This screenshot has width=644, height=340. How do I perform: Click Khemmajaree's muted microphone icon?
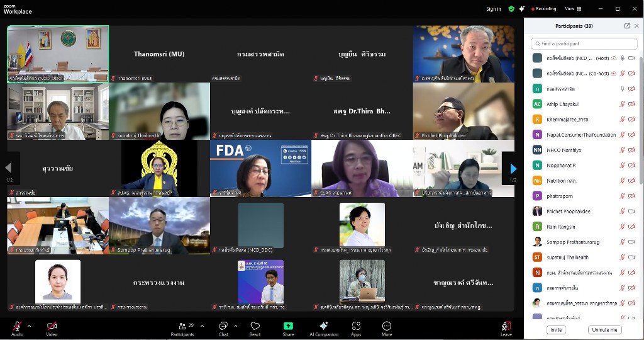click(623, 120)
